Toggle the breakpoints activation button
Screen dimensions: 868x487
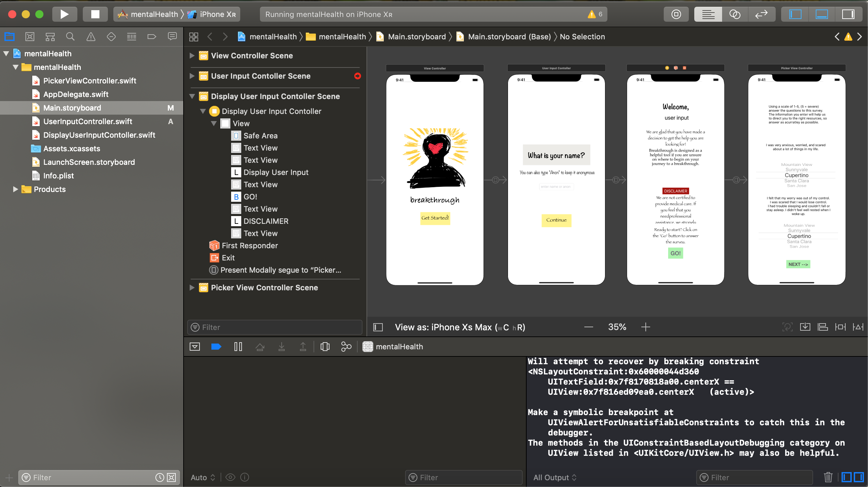coord(216,347)
